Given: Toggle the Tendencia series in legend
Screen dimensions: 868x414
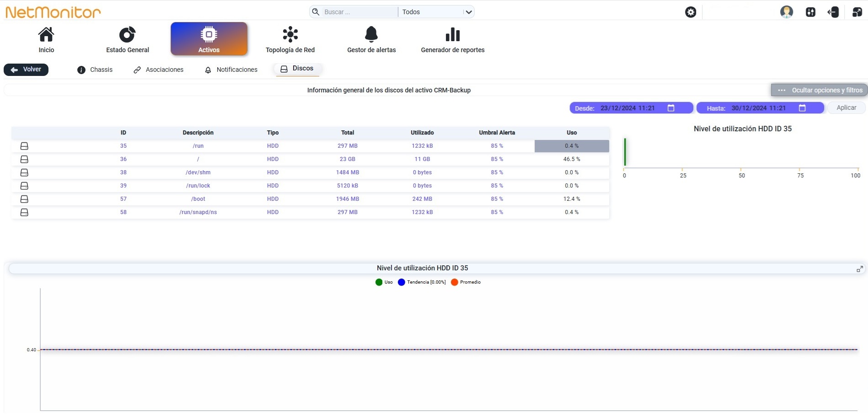Looking at the screenshot, I should pos(422,282).
